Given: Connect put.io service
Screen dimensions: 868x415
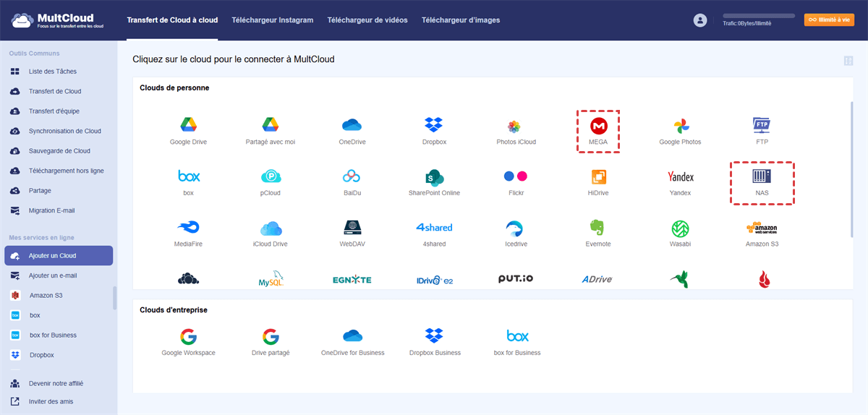Looking at the screenshot, I should click(516, 279).
